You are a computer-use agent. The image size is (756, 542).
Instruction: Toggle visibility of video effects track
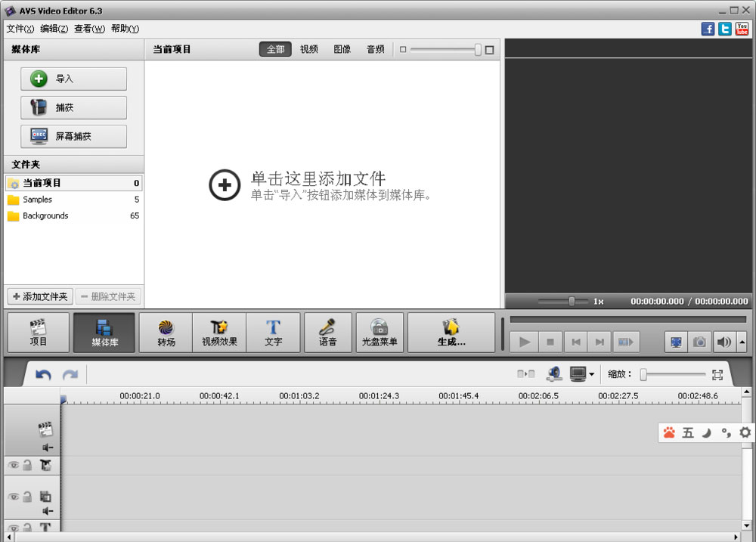[14, 466]
